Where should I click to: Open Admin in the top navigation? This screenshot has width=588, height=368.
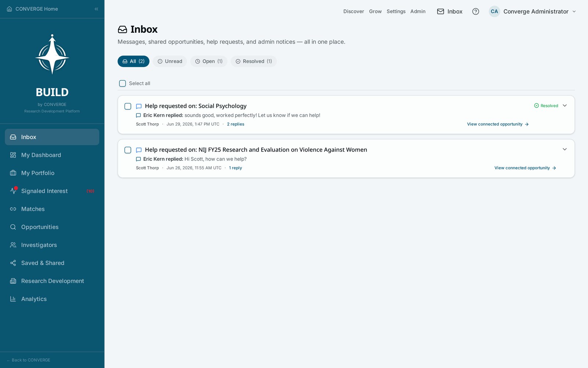tap(418, 11)
